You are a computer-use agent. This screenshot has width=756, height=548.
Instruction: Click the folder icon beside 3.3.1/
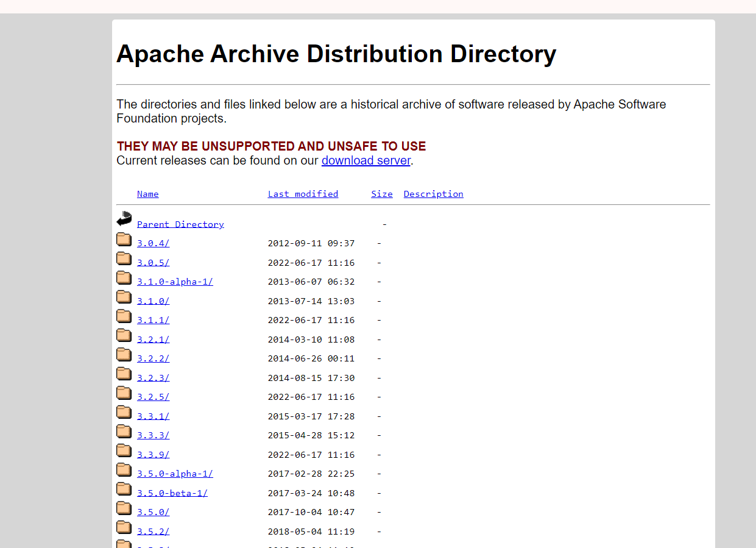[x=124, y=412]
